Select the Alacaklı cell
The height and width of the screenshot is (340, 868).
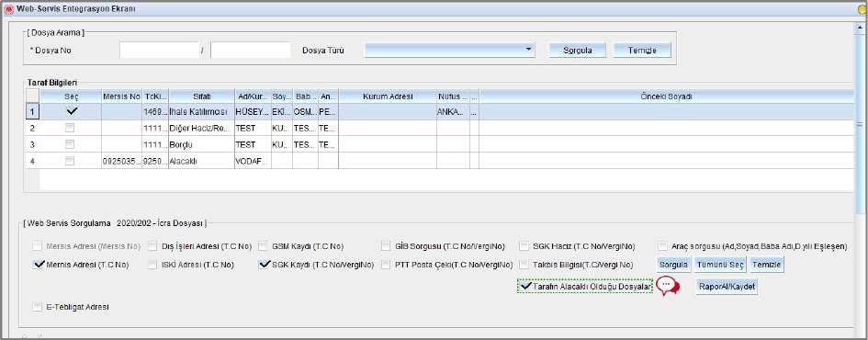(x=201, y=161)
